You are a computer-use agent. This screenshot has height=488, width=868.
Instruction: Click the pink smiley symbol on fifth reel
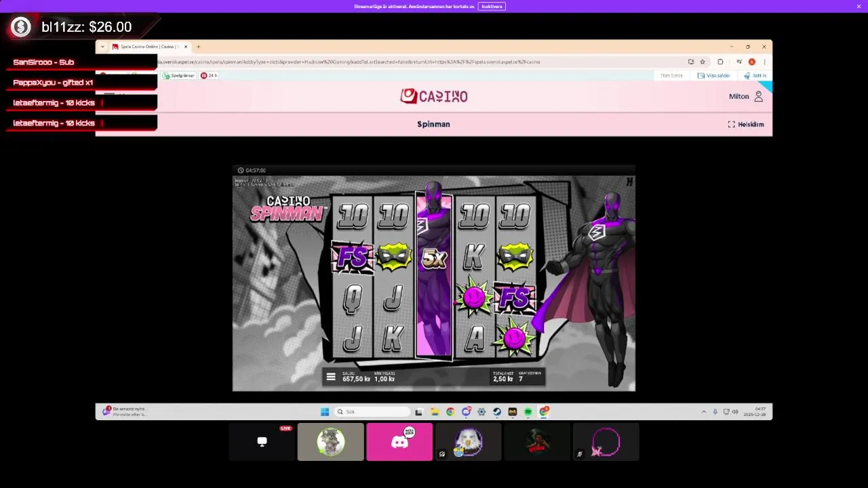tap(515, 337)
